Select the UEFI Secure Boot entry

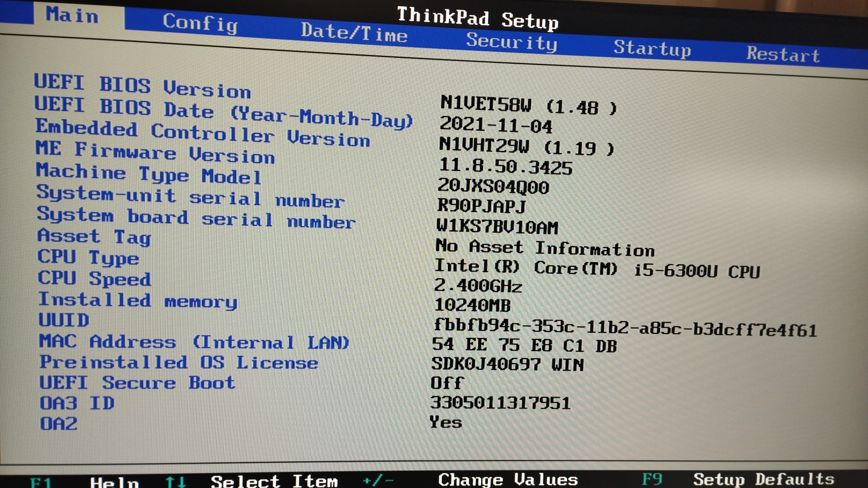(x=137, y=383)
